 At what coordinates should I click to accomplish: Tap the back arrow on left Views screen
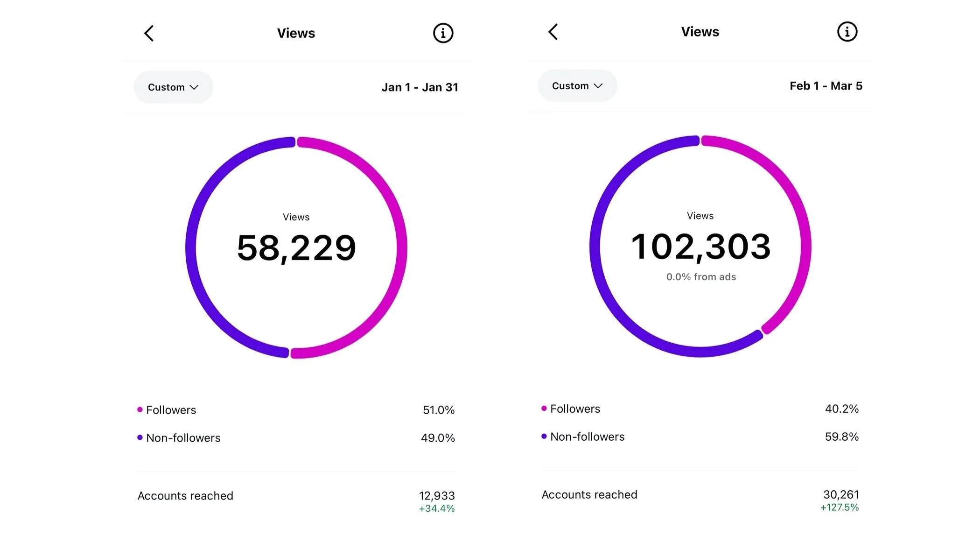point(149,33)
